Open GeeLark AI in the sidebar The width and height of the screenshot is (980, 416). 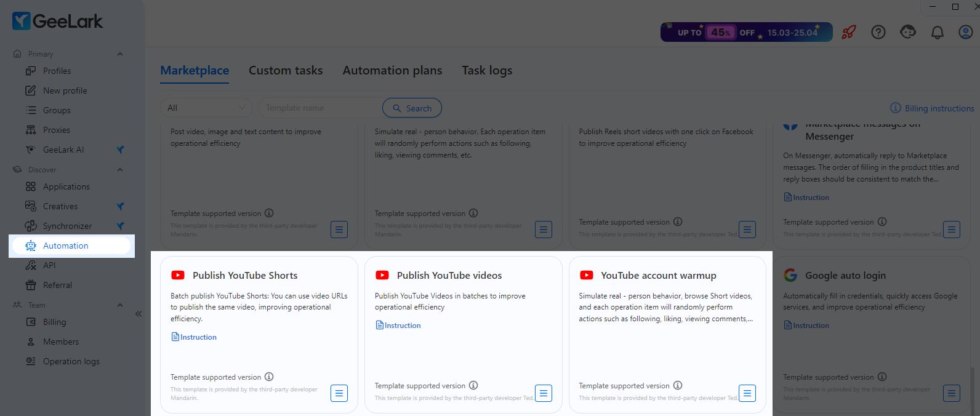pyautogui.click(x=63, y=150)
